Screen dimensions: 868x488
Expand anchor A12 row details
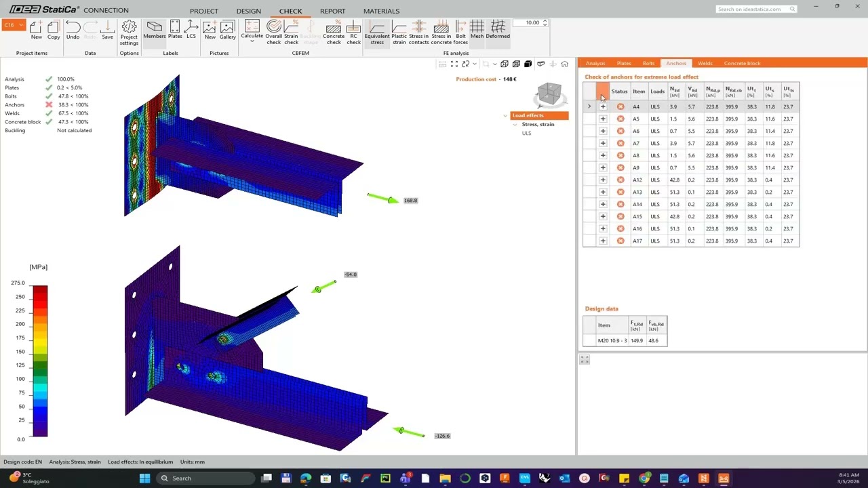tap(603, 180)
